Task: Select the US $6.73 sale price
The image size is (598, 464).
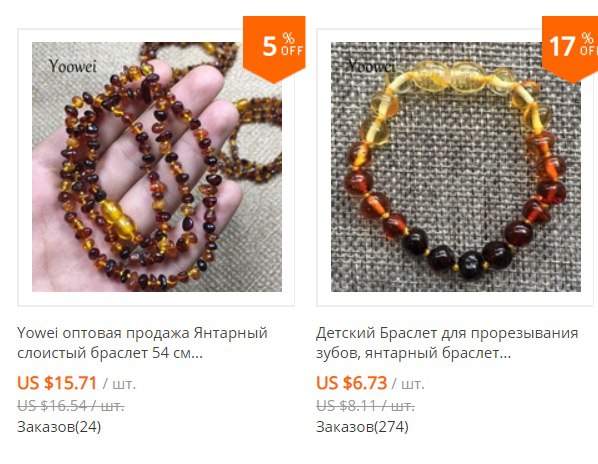Action: (x=352, y=383)
